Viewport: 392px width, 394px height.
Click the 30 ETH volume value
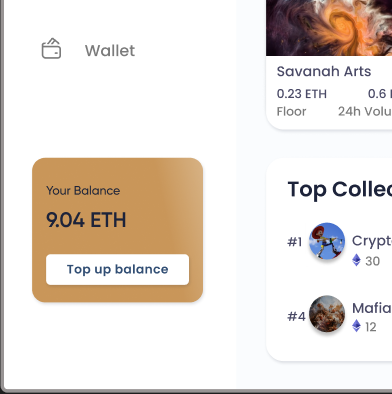(373, 261)
